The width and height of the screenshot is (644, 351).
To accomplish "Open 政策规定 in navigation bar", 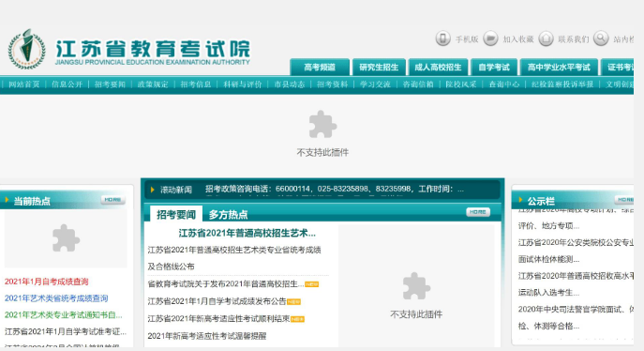I will point(153,84).
